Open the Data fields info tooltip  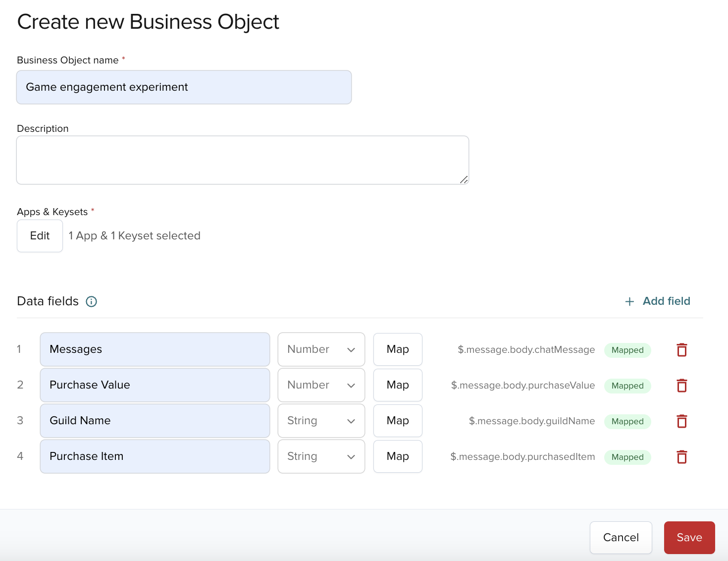(x=91, y=301)
